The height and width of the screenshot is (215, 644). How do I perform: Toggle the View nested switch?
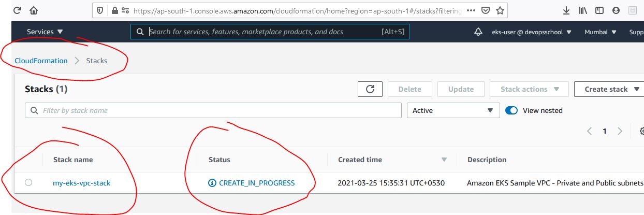coord(511,110)
